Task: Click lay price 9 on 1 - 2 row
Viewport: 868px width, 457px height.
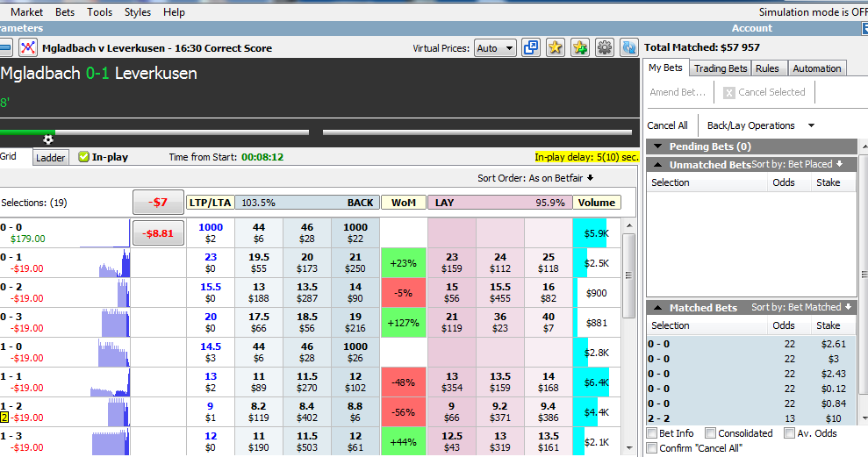Action: click(x=452, y=411)
